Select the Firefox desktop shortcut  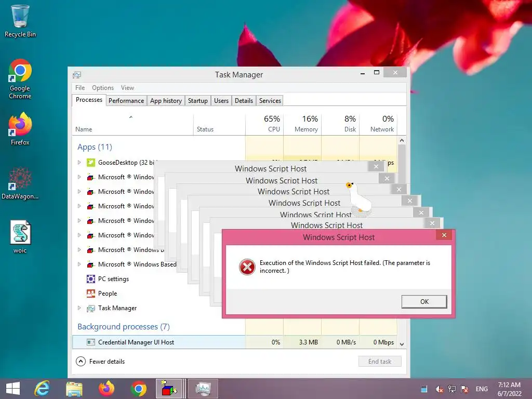coord(20,129)
